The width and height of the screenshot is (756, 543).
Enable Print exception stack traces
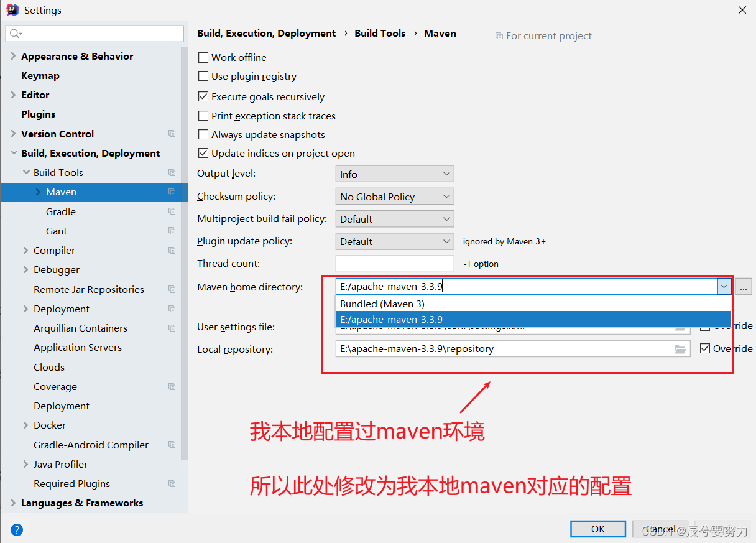(x=203, y=116)
